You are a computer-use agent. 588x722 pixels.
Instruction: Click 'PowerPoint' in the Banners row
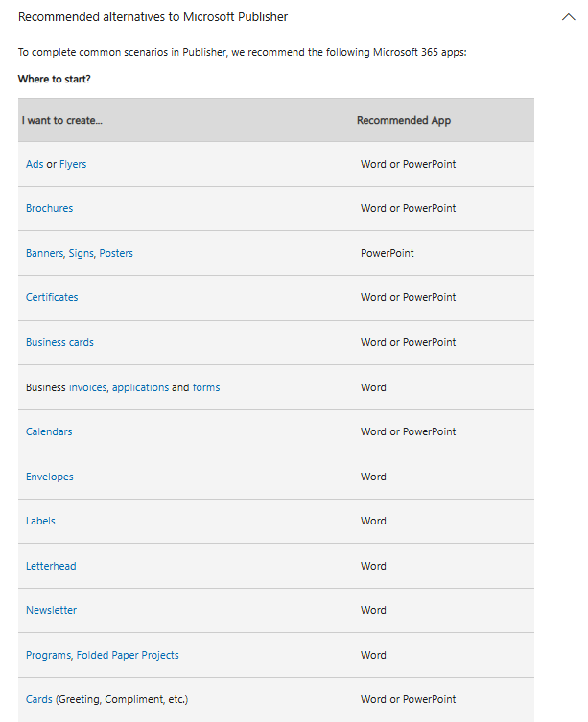pos(388,254)
